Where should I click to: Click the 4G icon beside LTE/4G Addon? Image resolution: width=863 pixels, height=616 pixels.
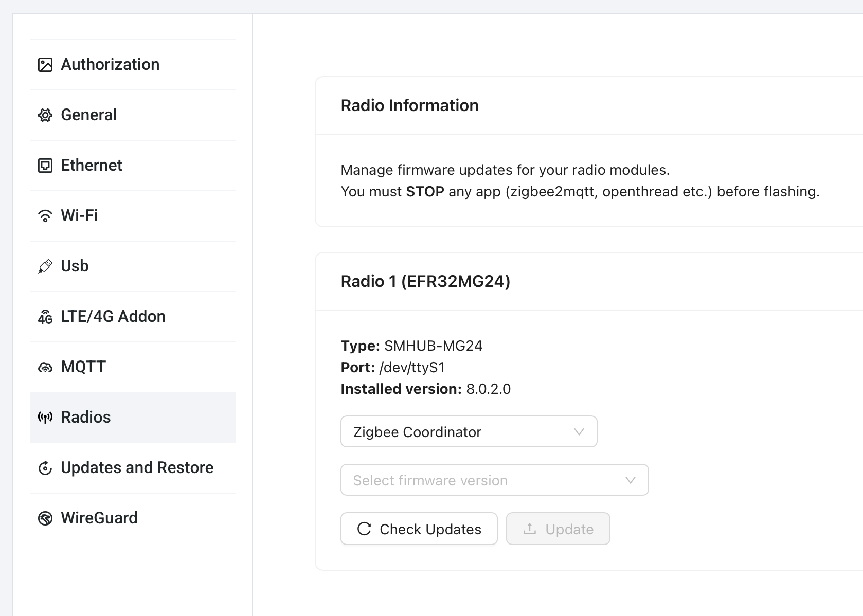(45, 317)
